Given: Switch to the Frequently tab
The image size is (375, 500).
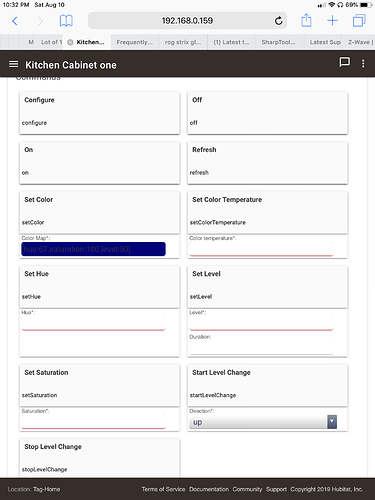Looking at the screenshot, I should point(135,42).
